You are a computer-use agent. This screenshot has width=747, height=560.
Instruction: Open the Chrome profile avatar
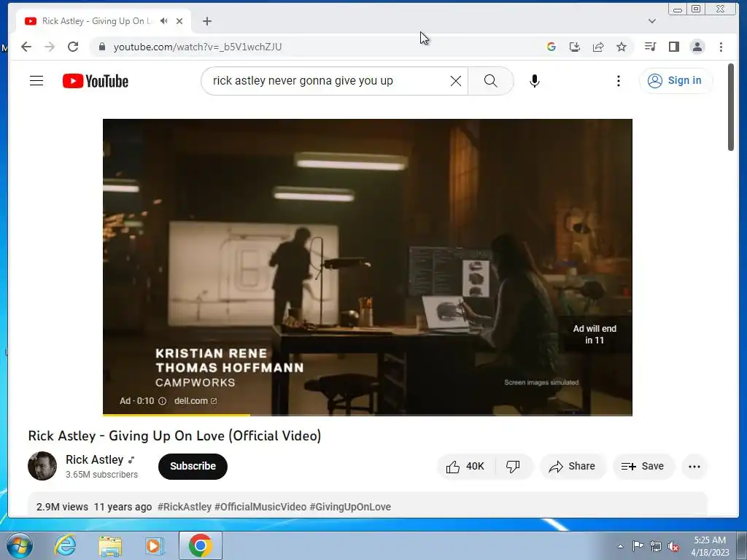pyautogui.click(x=697, y=47)
